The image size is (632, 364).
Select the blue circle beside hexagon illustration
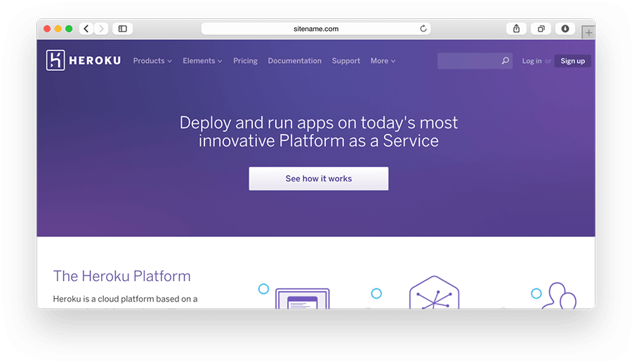click(x=376, y=294)
